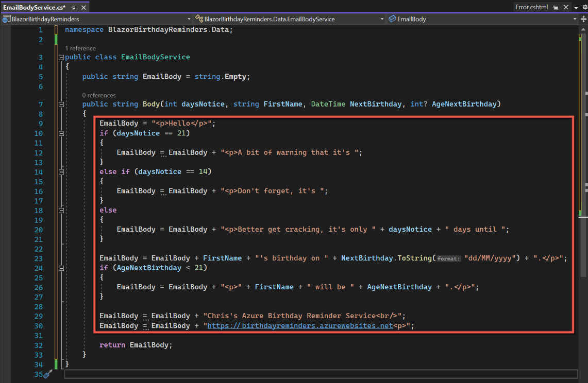Pin the EmailBodyService.cs tab
The image size is (588, 383).
(x=74, y=8)
